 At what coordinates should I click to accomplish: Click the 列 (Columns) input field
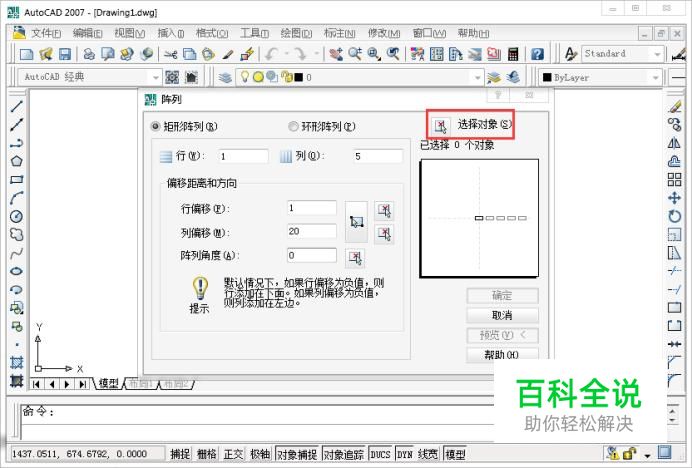[378, 157]
